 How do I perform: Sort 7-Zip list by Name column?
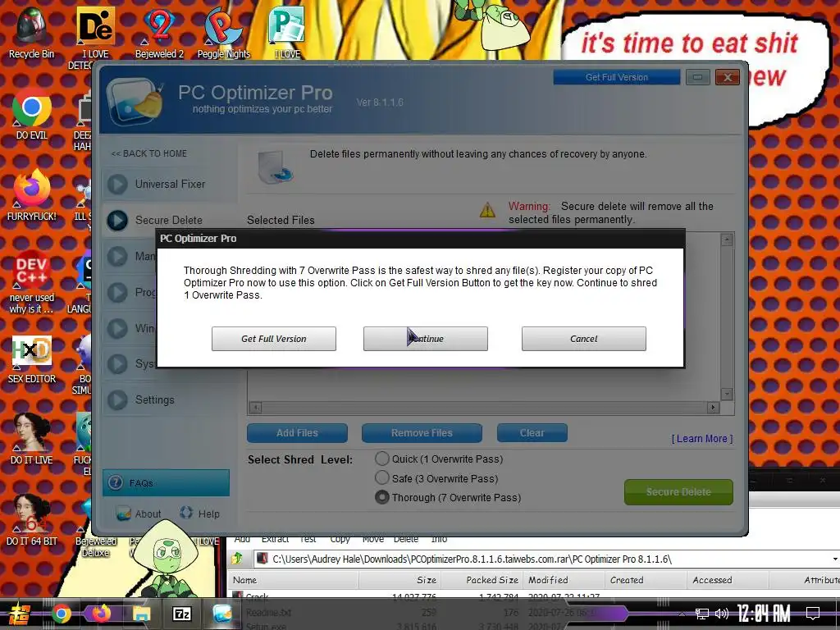click(x=294, y=580)
